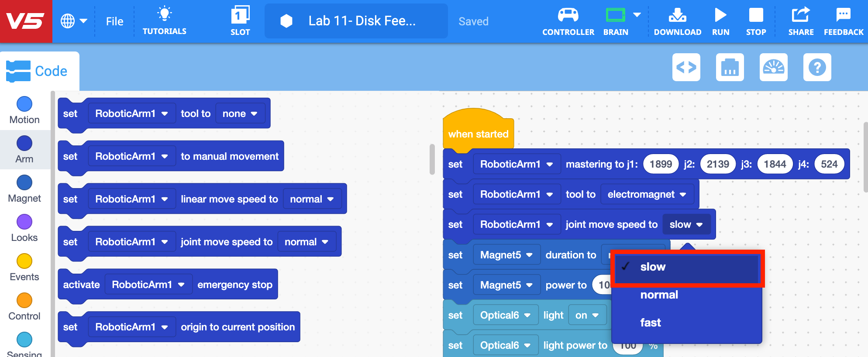This screenshot has width=868, height=357.
Task: Choose the program Slot
Action: point(240,21)
